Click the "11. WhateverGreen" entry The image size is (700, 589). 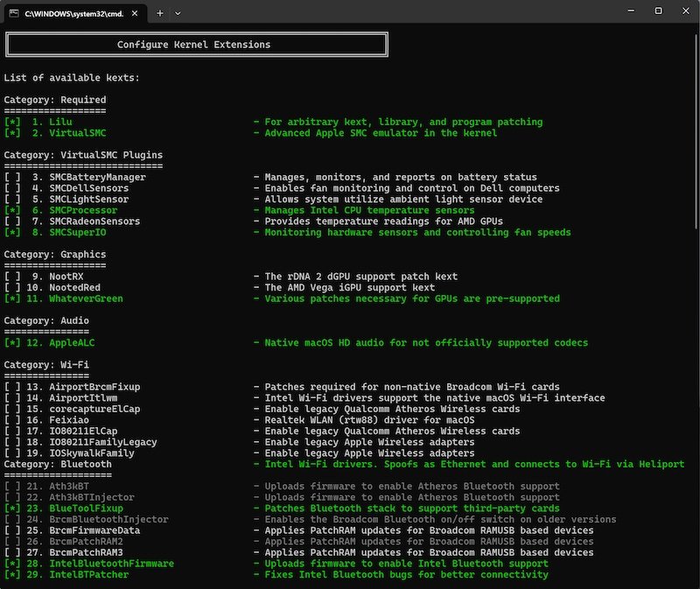pos(74,298)
